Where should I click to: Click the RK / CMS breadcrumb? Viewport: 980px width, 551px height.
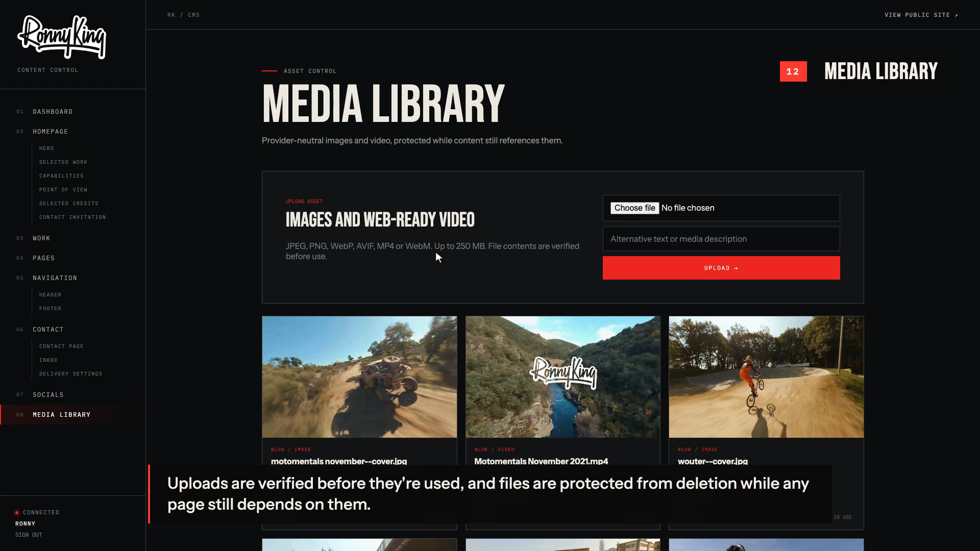184,15
